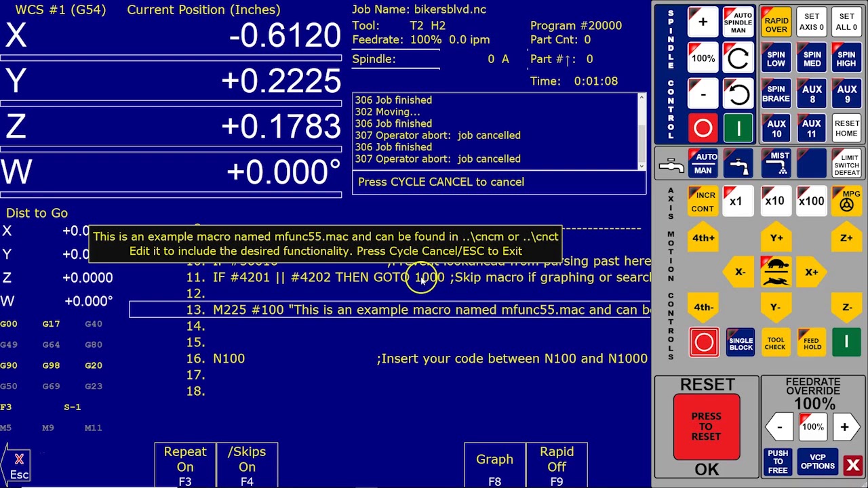Click Set All 0 button
The width and height of the screenshot is (868, 488).
pyautogui.click(x=846, y=22)
